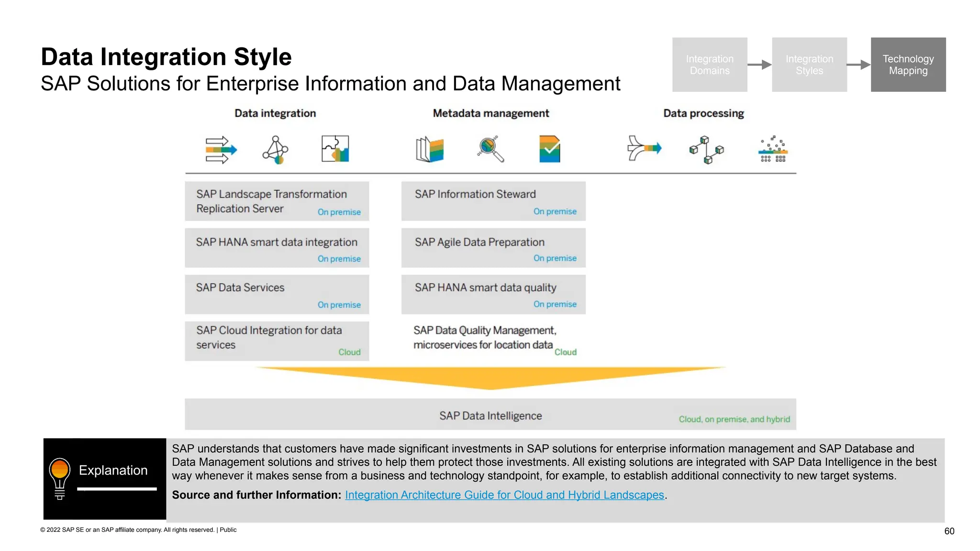980x551 pixels.
Task: Click the puzzle piece integration icon
Action: click(335, 149)
